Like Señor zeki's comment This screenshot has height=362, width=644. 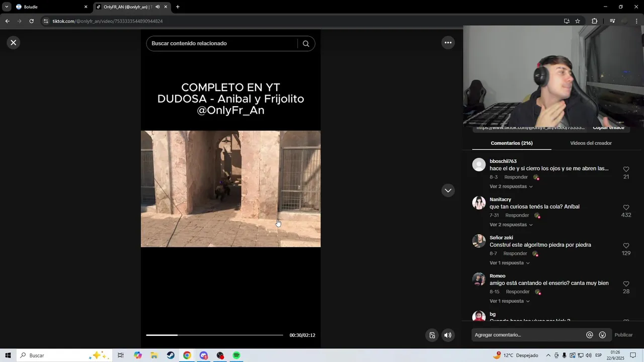[626, 246]
